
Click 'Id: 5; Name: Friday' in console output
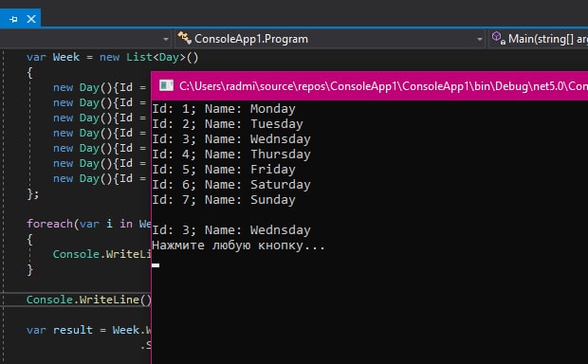(x=224, y=170)
